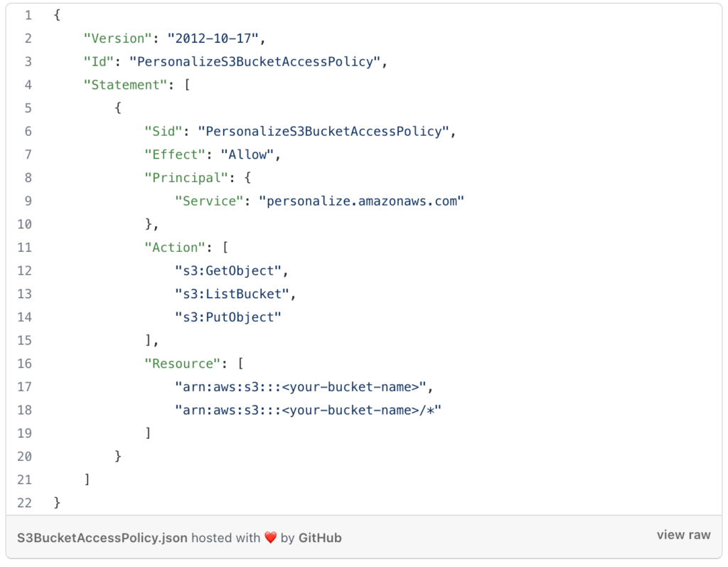Click the "Principal" key text
The width and height of the screenshot is (728, 567).
tap(182, 178)
